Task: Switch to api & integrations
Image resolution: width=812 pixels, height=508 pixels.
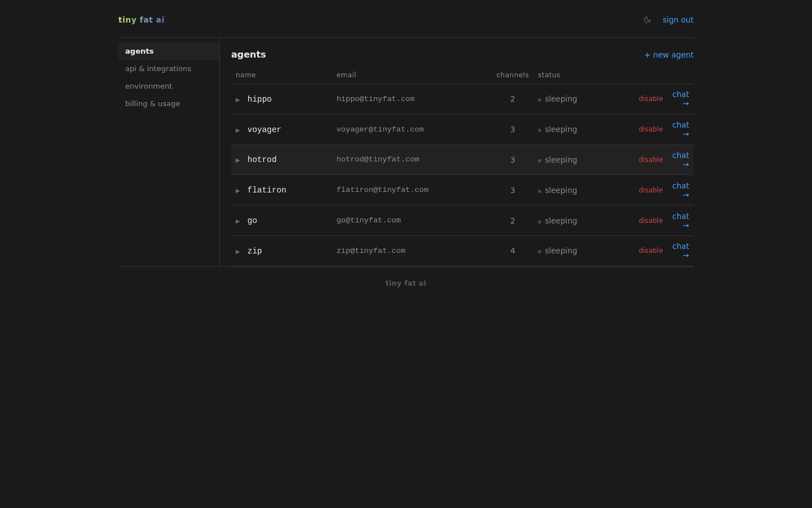Action: (158, 68)
